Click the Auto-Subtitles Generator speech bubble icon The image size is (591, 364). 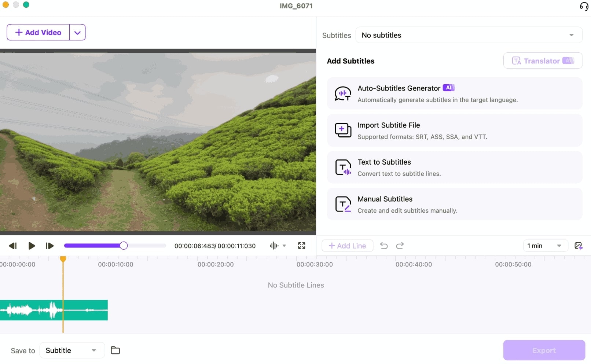click(x=343, y=93)
